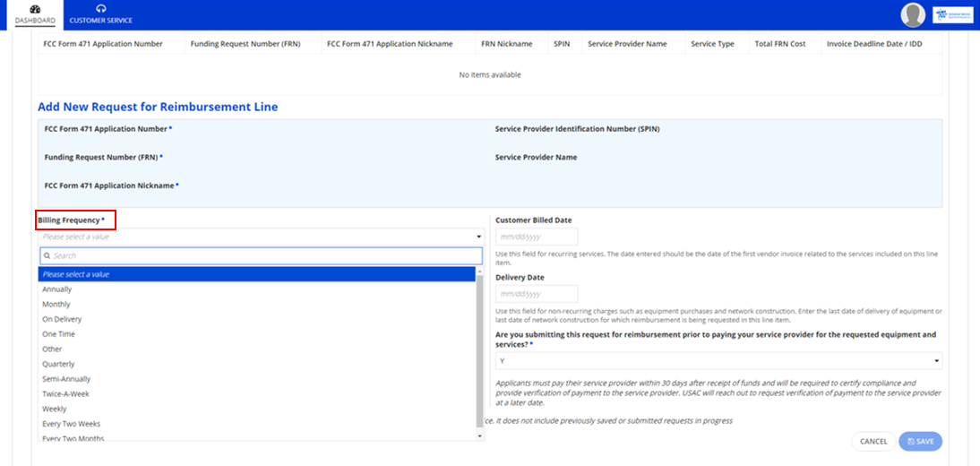Choose Other billing frequency
Screen dimensions: 980x466
pos(257,349)
